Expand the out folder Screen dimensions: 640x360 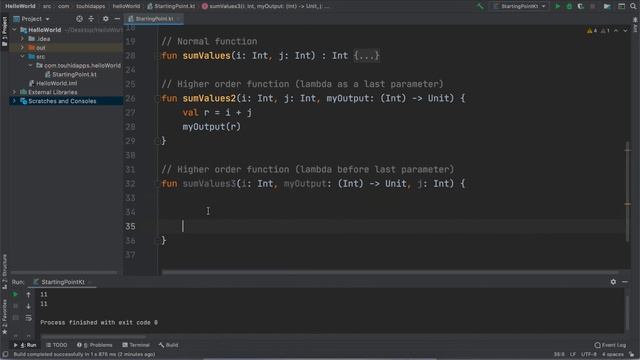(22, 48)
